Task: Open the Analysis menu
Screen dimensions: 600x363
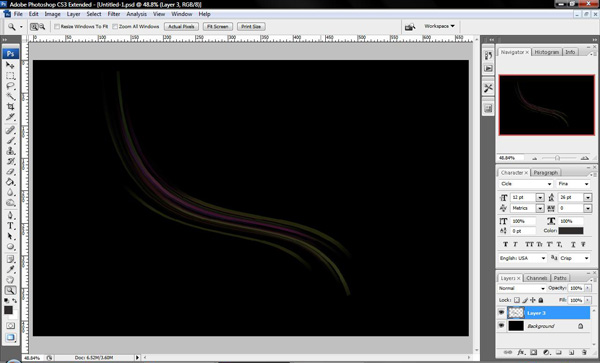Action: click(137, 14)
